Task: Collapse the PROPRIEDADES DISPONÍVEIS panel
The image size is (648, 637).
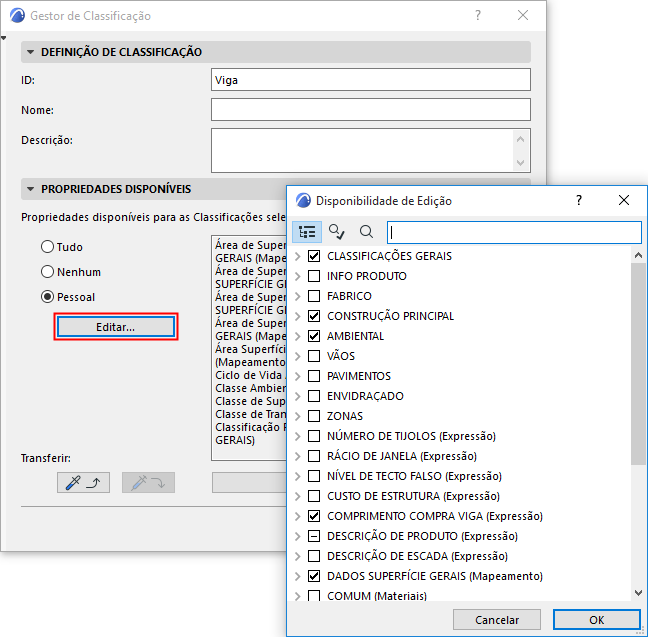Action: 30,189
